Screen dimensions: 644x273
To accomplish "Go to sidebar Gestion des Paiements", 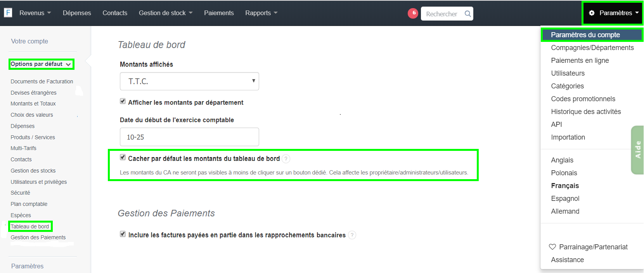I will (x=38, y=237).
